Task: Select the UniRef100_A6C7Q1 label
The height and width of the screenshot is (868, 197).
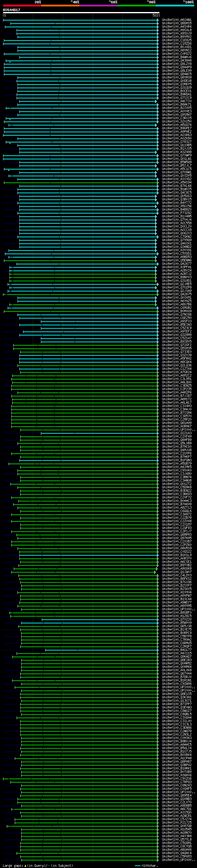Action: [176, 809]
